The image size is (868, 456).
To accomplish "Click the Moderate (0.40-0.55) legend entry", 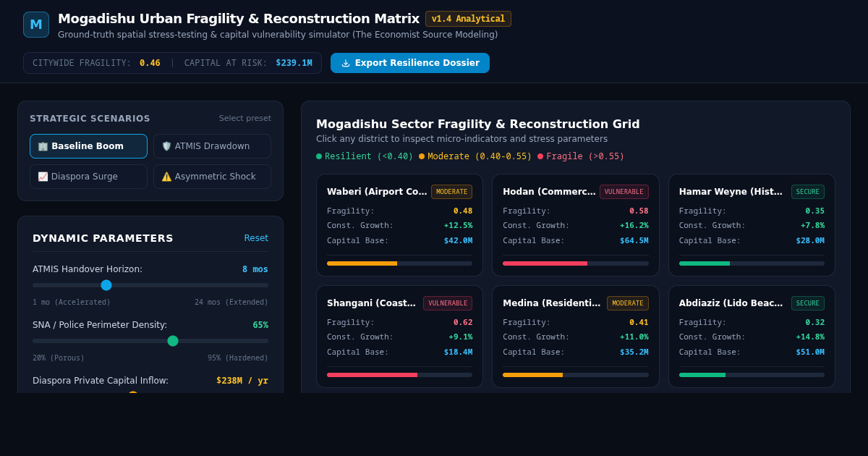I will pyautogui.click(x=475, y=156).
